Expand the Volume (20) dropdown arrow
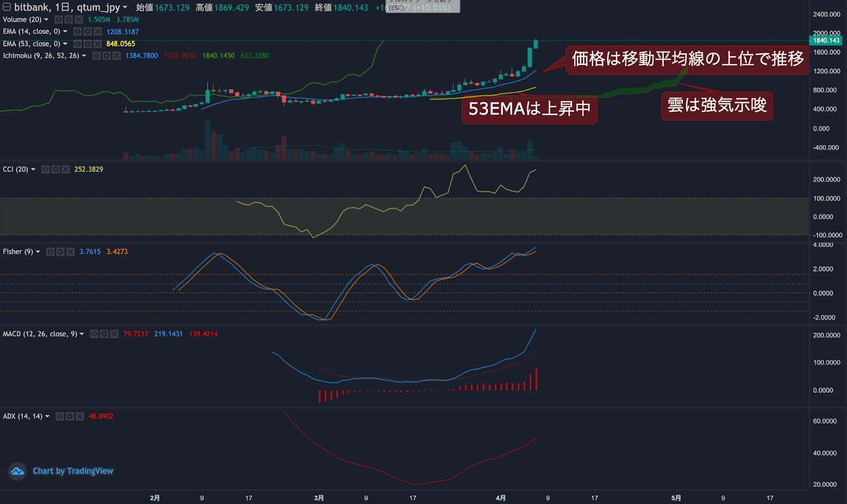Viewport: 847px width, 504px height. pyautogui.click(x=46, y=20)
